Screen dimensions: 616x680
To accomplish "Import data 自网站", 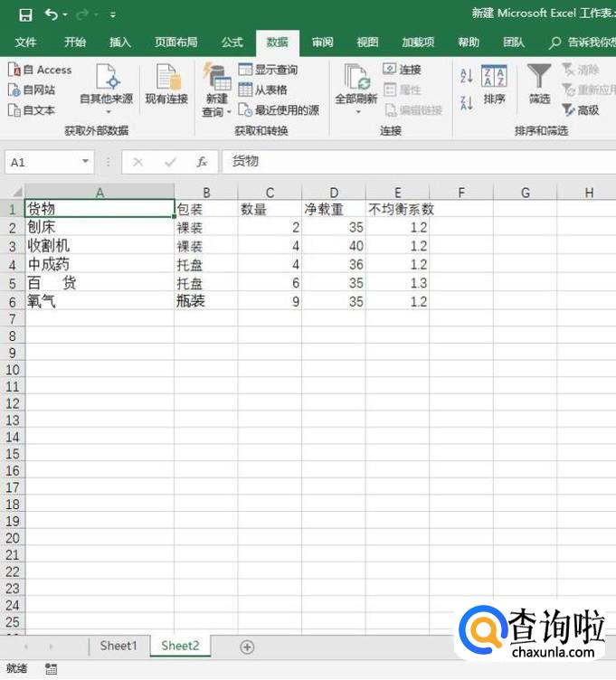I will click(x=32, y=90).
